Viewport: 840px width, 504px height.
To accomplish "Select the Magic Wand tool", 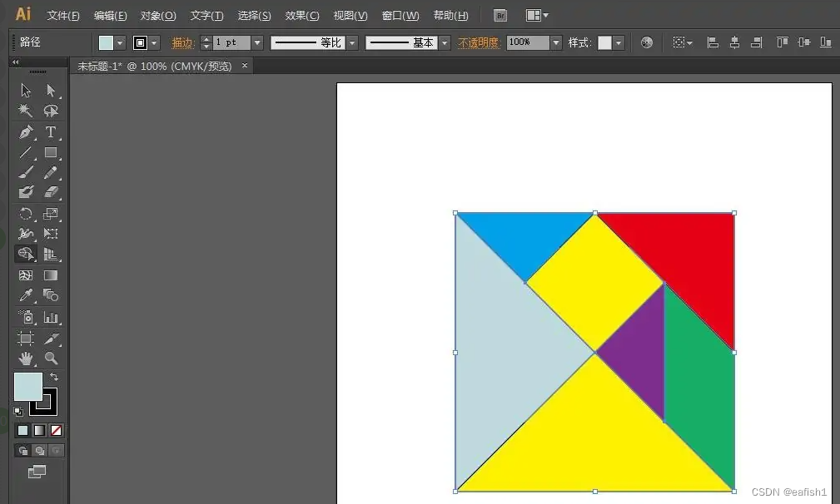I will (x=25, y=111).
